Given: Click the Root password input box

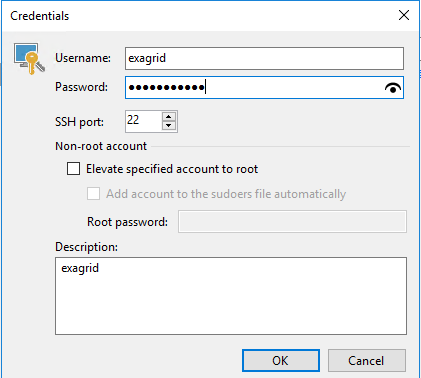Looking at the screenshot, I should (x=292, y=221).
